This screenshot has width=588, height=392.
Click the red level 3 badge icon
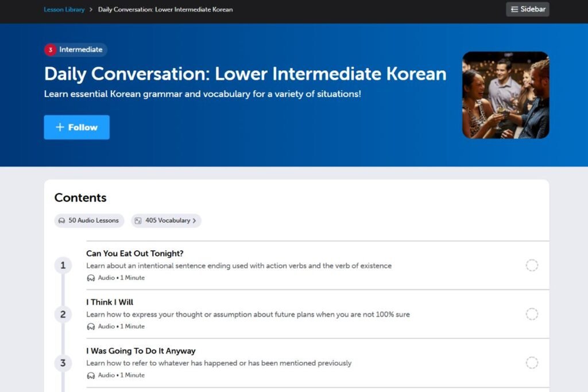[x=51, y=50]
